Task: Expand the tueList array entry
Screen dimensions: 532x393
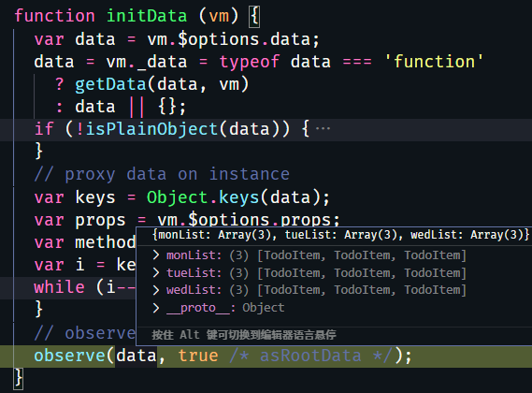Action: (156, 272)
